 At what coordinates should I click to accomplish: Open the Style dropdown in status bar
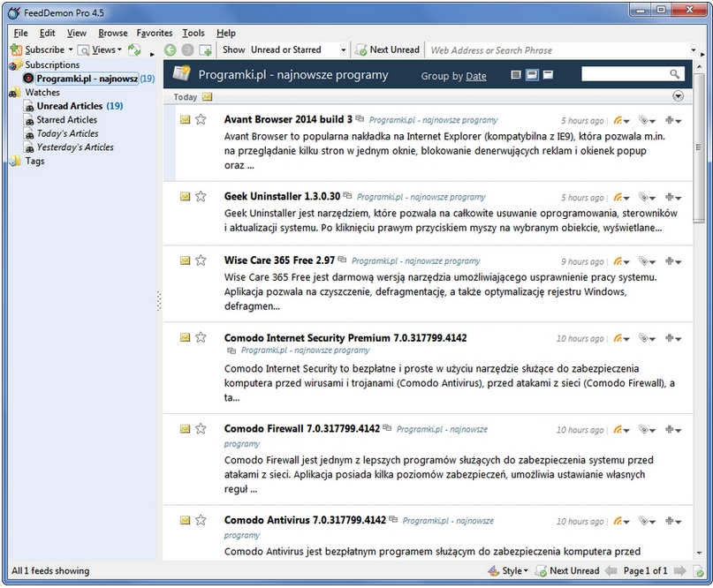click(x=508, y=570)
